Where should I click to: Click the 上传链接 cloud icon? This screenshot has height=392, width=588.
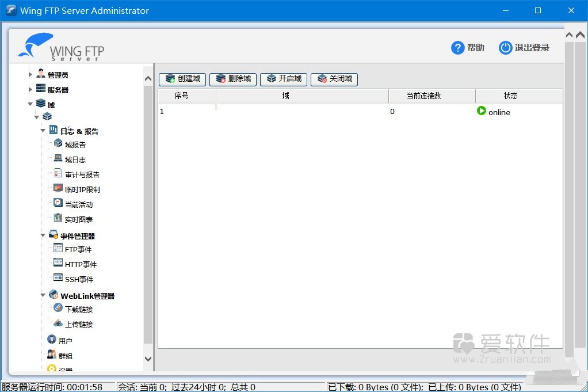point(58,322)
